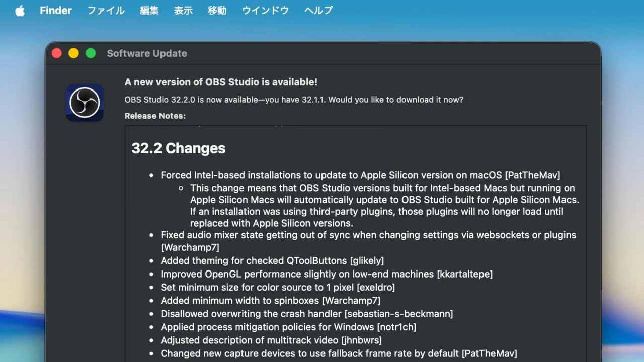Click the Added theming for QToolButtons entry
Screen dimensions: 644x362
[272, 261]
